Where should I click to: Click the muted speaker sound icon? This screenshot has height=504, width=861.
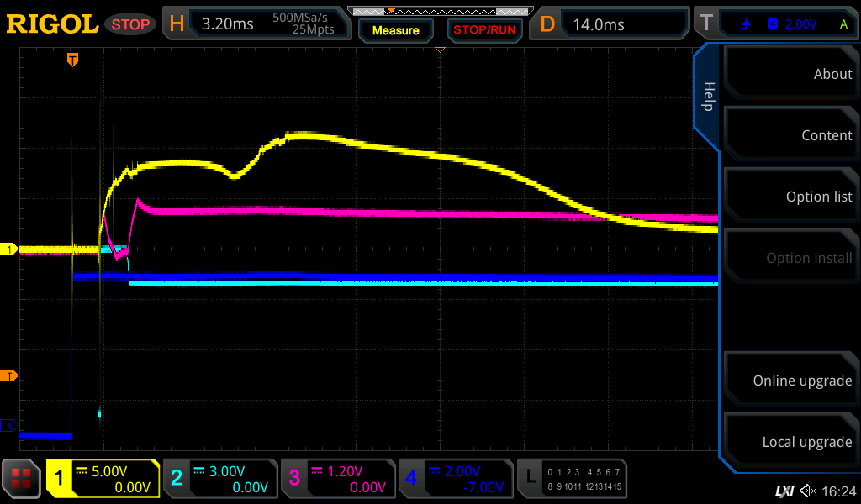coord(808,491)
